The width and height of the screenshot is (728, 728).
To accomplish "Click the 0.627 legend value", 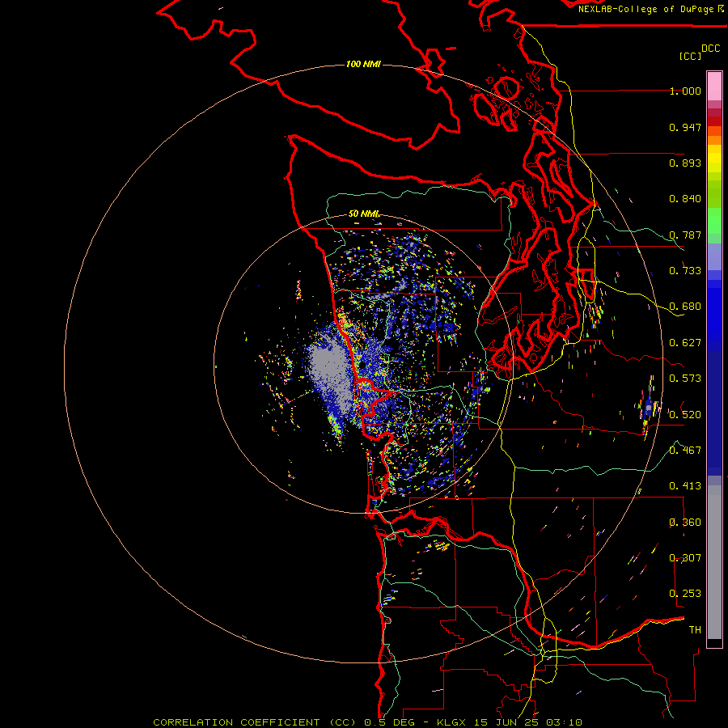I will point(685,343).
